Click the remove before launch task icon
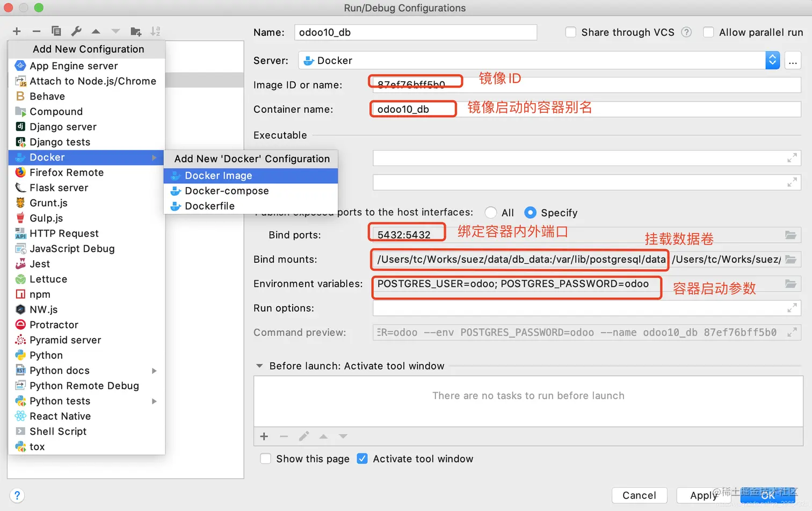The width and height of the screenshot is (812, 511). (x=284, y=436)
